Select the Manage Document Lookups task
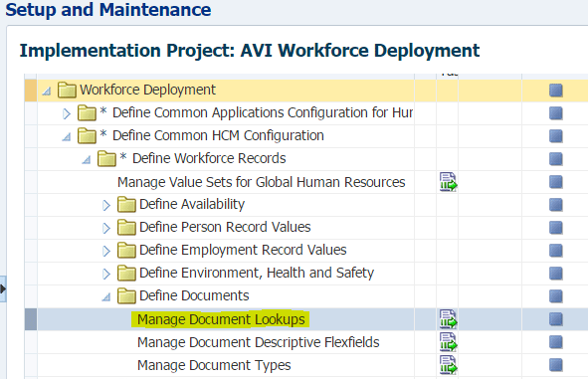The width and height of the screenshot is (588, 379). 221,319
